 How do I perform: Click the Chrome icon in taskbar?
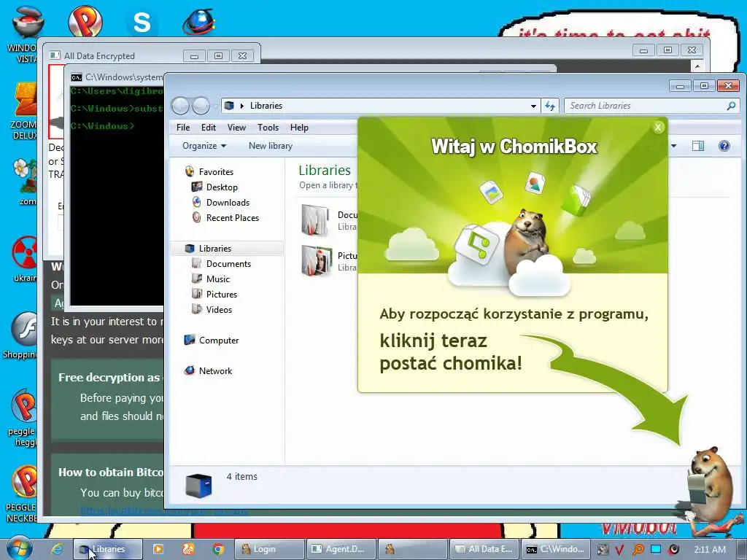(218, 549)
